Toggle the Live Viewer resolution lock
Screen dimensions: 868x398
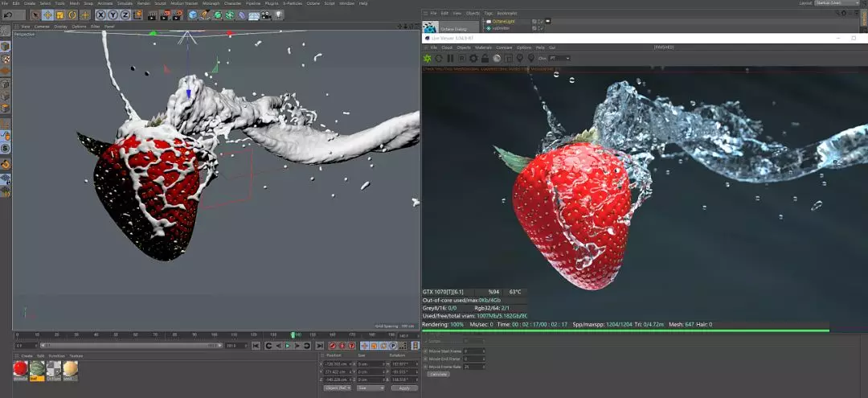(x=485, y=58)
